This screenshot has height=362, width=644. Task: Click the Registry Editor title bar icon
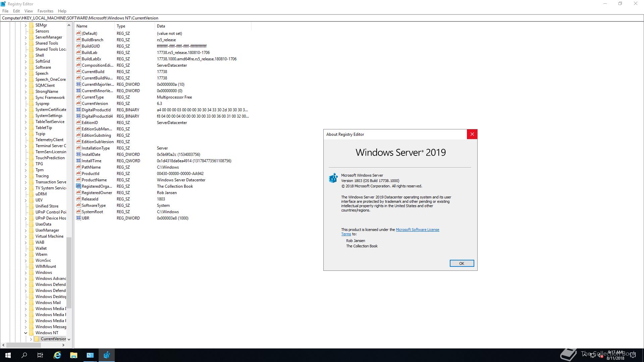3,4
